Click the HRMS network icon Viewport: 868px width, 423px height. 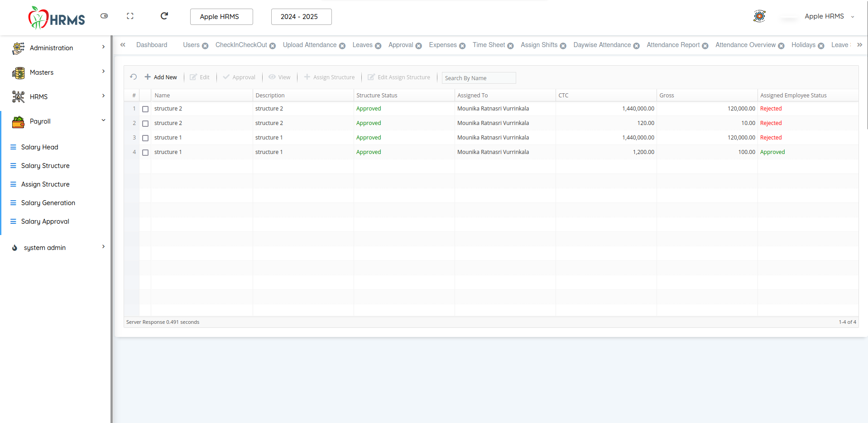tap(19, 97)
